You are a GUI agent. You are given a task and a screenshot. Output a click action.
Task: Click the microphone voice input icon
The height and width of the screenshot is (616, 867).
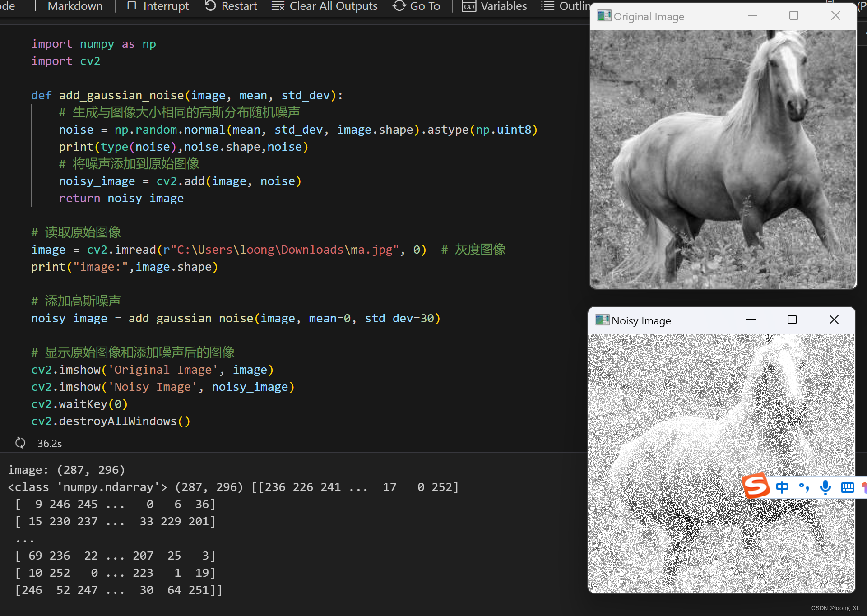coord(825,487)
